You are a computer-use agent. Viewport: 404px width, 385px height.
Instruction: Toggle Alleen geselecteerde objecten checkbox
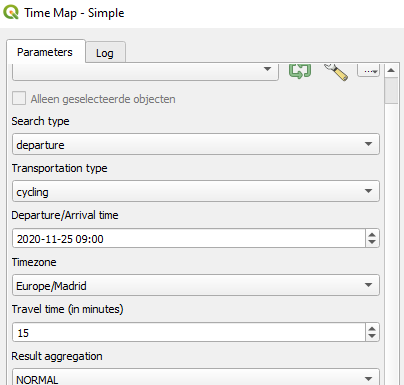pyautogui.click(x=19, y=99)
